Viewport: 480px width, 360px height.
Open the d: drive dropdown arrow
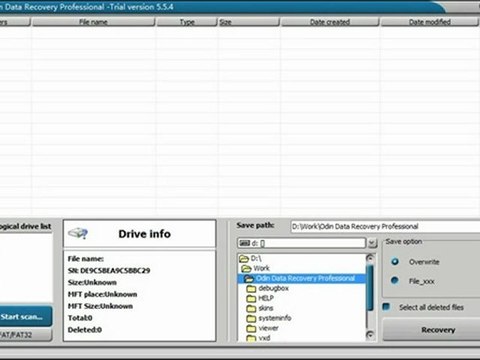(x=372, y=243)
